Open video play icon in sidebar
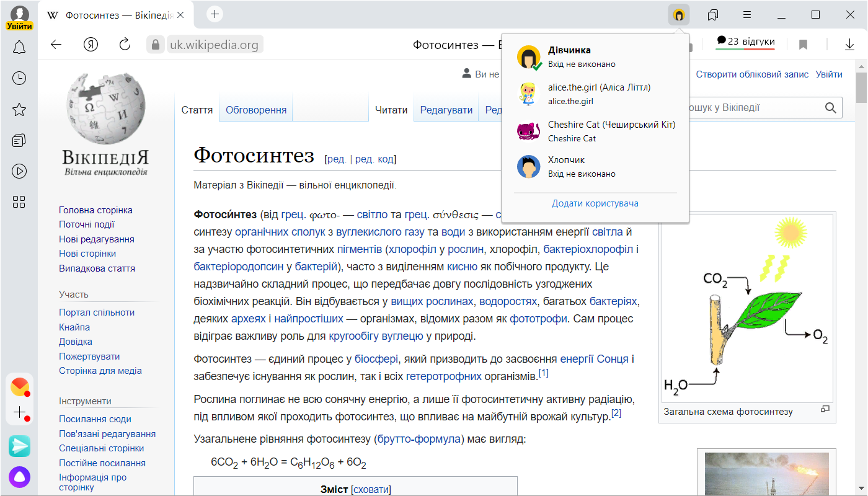 click(x=19, y=171)
